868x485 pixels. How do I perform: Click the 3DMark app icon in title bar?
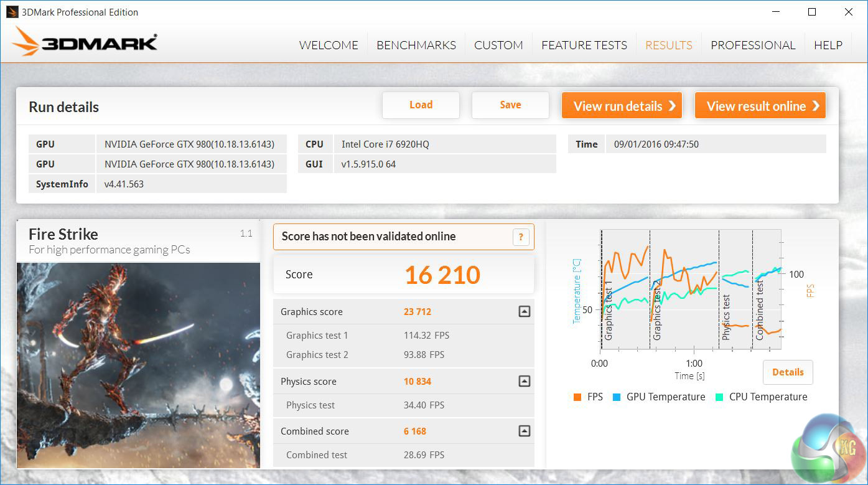point(12,12)
